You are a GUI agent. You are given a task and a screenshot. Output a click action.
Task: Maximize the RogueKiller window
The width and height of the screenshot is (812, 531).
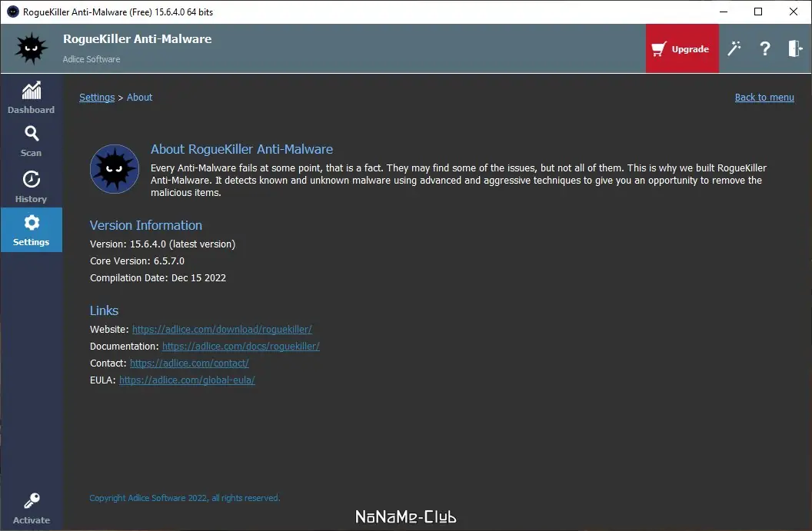click(758, 12)
